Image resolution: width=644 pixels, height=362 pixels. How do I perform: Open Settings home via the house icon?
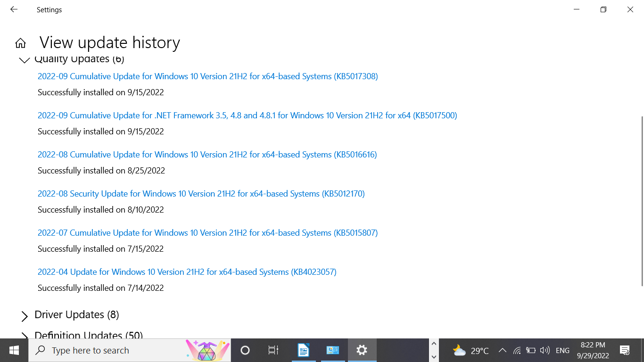click(20, 43)
